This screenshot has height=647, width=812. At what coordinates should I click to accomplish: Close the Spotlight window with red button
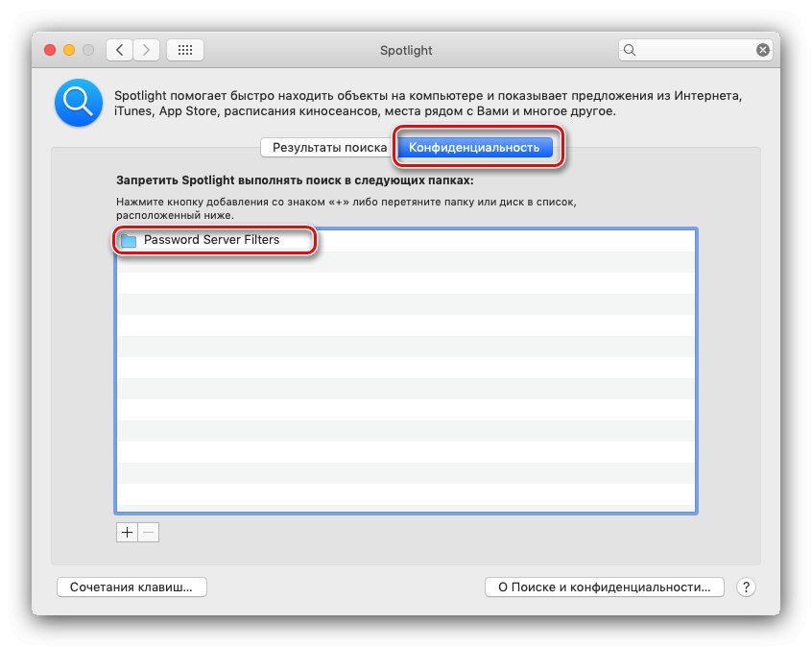click(50, 50)
